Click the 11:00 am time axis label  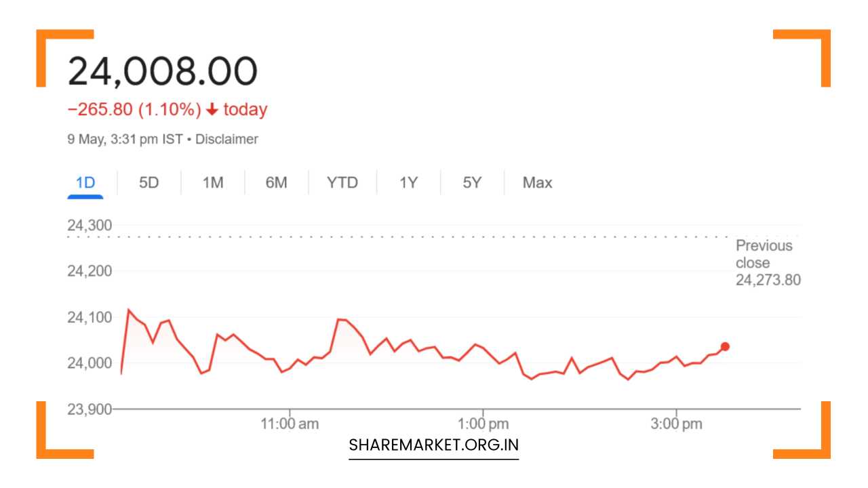(288, 422)
